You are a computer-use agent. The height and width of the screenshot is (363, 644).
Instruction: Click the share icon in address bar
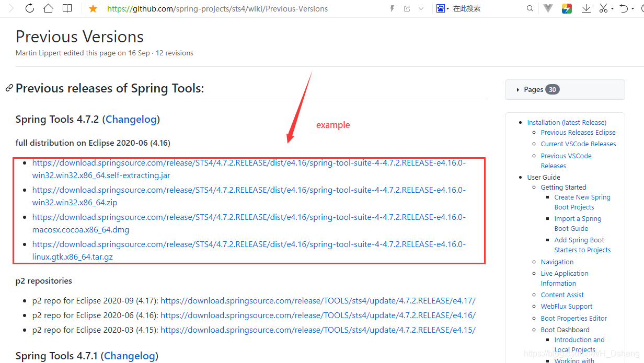[x=407, y=8]
